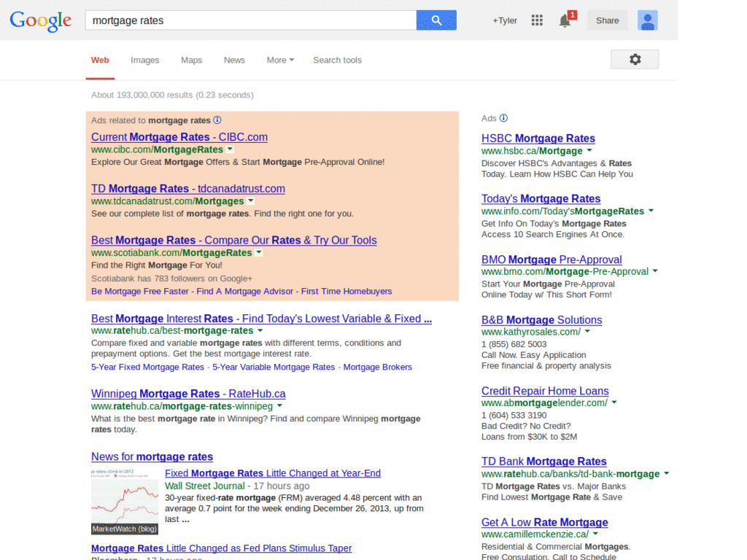Screen dimensions: 747x560
Task: Expand arrow beside www.ratehub.ca/mortgage-rates-winnipeg
Action: click(279, 405)
